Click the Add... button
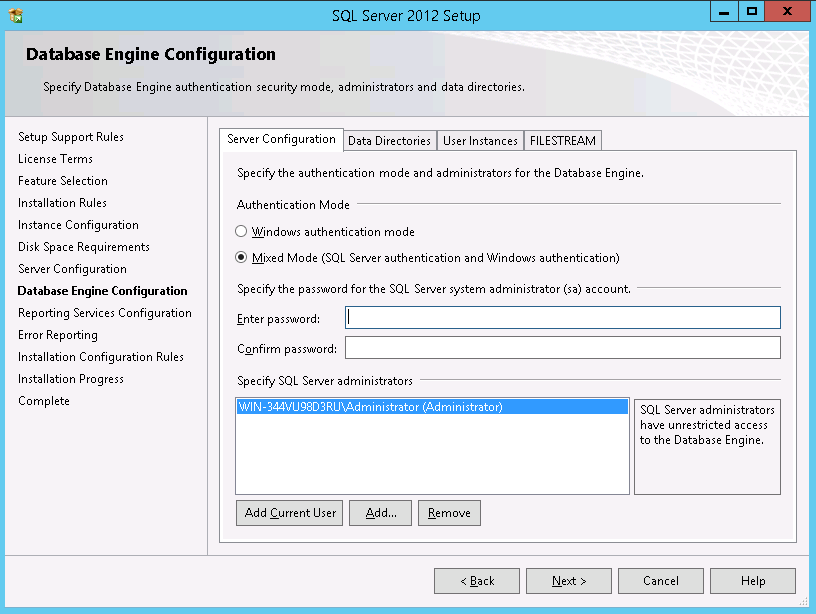816x614 pixels. pyautogui.click(x=380, y=513)
